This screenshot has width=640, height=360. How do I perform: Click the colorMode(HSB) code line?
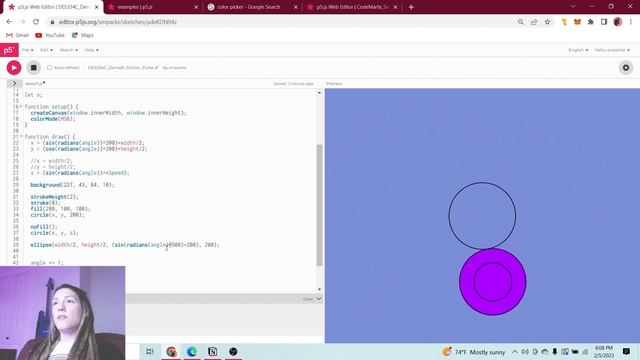(53, 119)
